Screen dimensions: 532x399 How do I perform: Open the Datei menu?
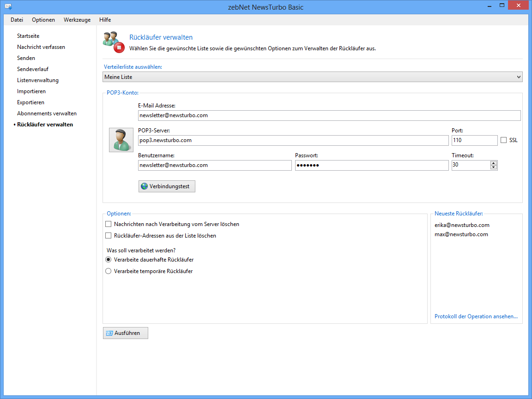[17, 20]
